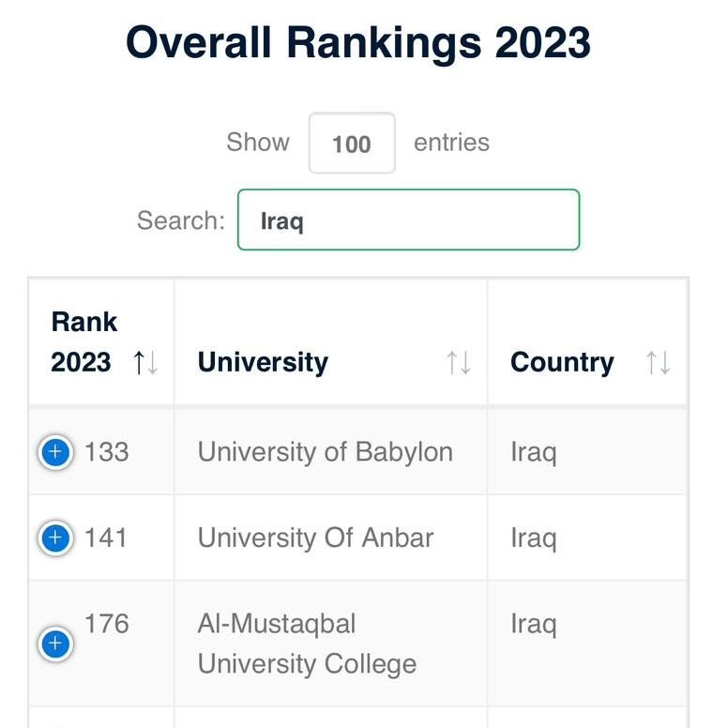Select the University Of Anbar entry
728x728 pixels.
315,538
